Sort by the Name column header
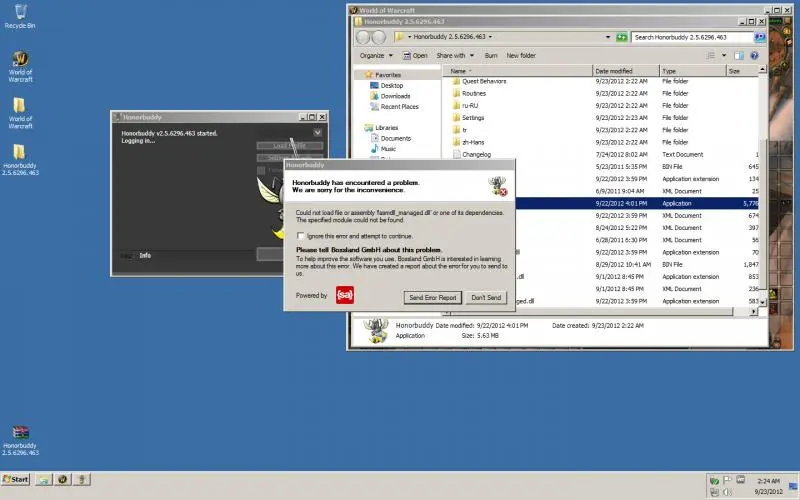 [x=517, y=71]
